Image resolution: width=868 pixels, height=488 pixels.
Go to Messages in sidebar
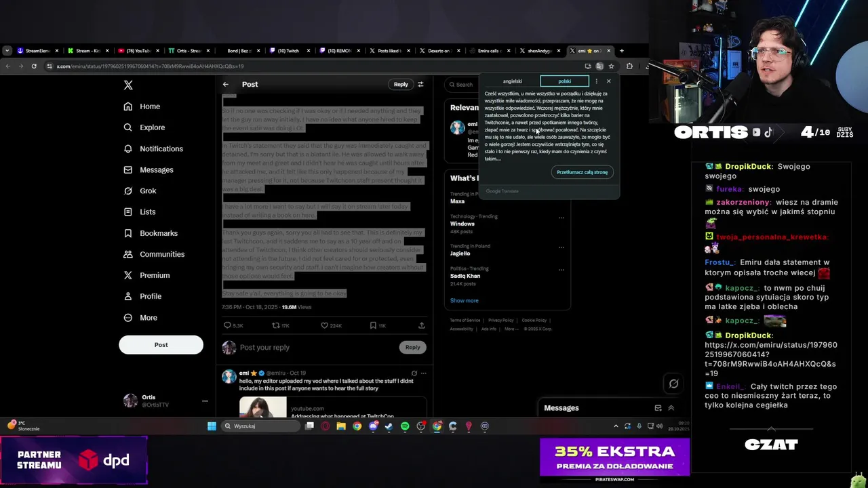[148, 169]
